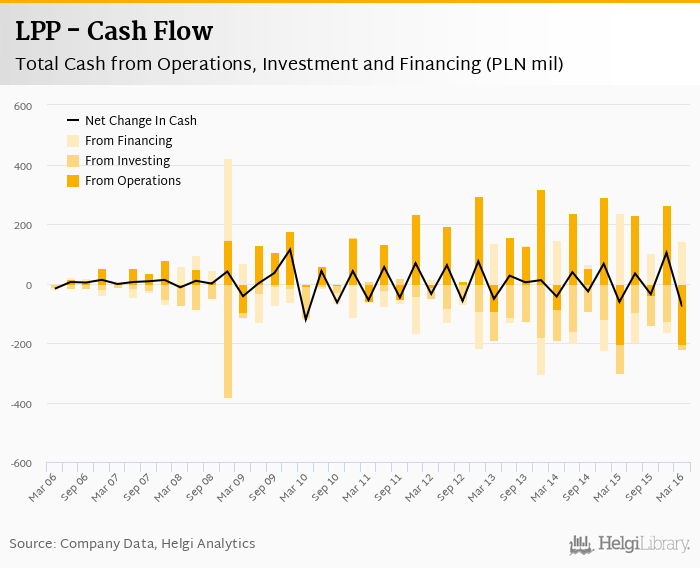Screen dimensions: 700x568
Task: Click the From Operations legend swatch
Action: coord(72,181)
